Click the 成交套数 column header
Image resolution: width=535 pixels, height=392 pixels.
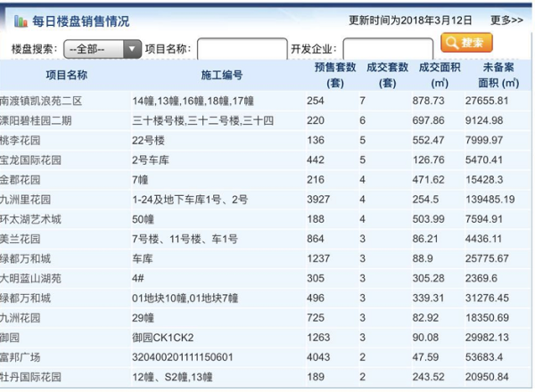click(387, 75)
